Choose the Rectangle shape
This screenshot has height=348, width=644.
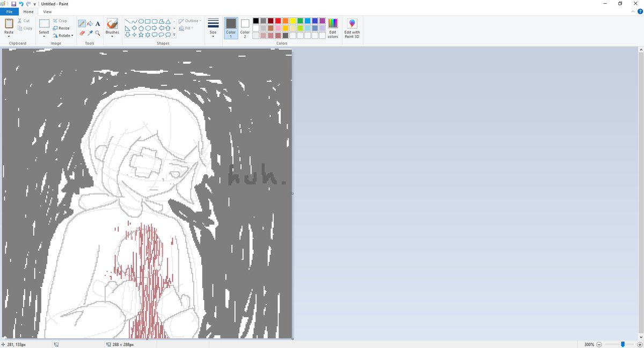(148, 21)
